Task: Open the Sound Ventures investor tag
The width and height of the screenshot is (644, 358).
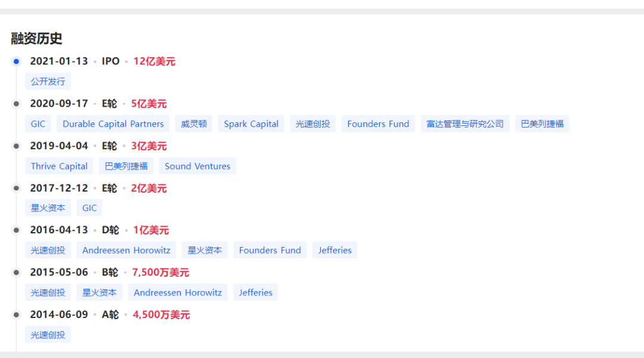Action: click(197, 166)
